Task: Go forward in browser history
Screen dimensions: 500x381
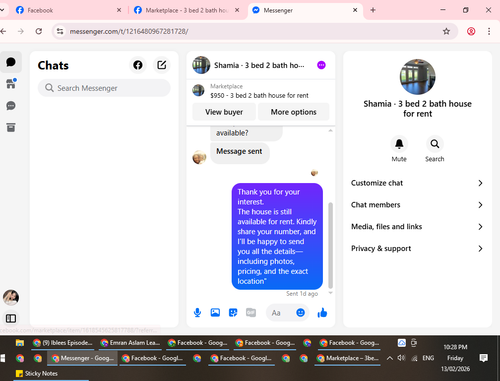Action: click(x=21, y=31)
